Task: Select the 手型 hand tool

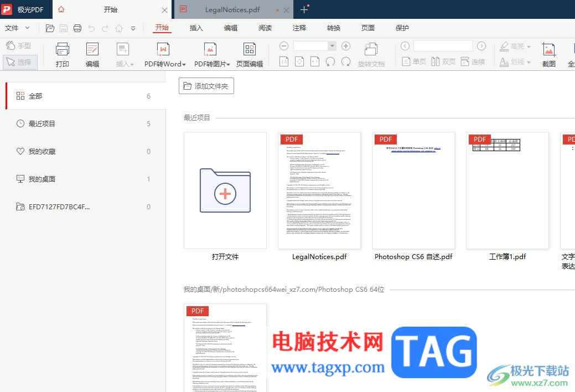Action: 19,45
